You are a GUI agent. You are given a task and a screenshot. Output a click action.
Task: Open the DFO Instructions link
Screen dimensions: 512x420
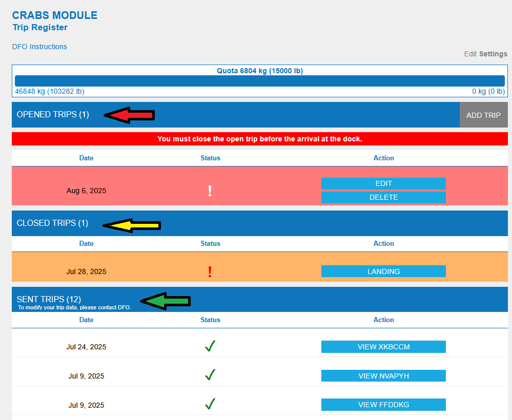(x=39, y=47)
